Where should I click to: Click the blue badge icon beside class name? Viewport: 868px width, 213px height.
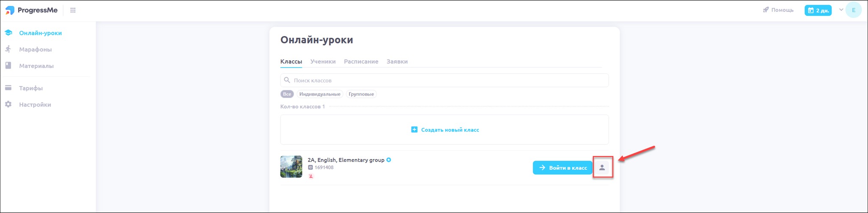(389, 160)
